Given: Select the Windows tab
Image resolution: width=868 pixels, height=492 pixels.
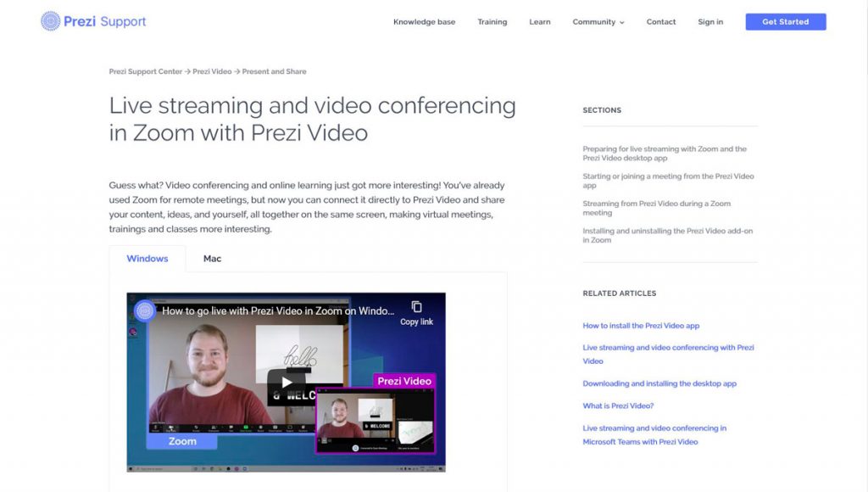Looking at the screenshot, I should click(147, 259).
